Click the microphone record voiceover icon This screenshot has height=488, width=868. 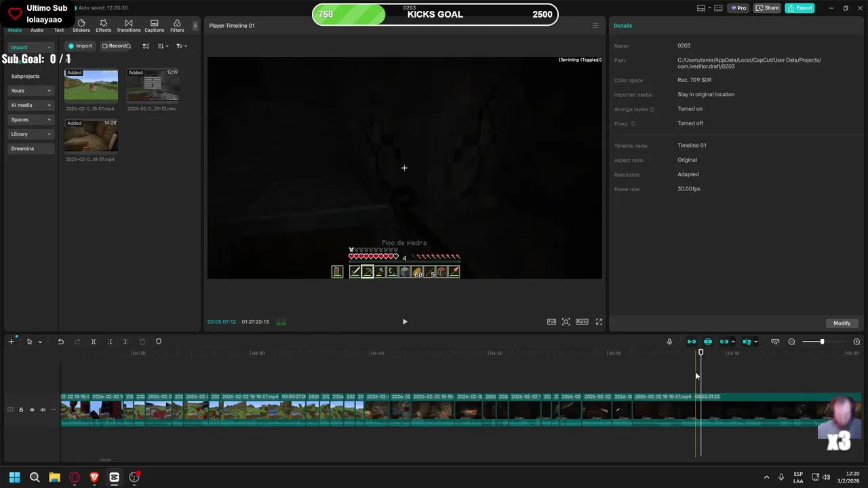tap(669, 342)
